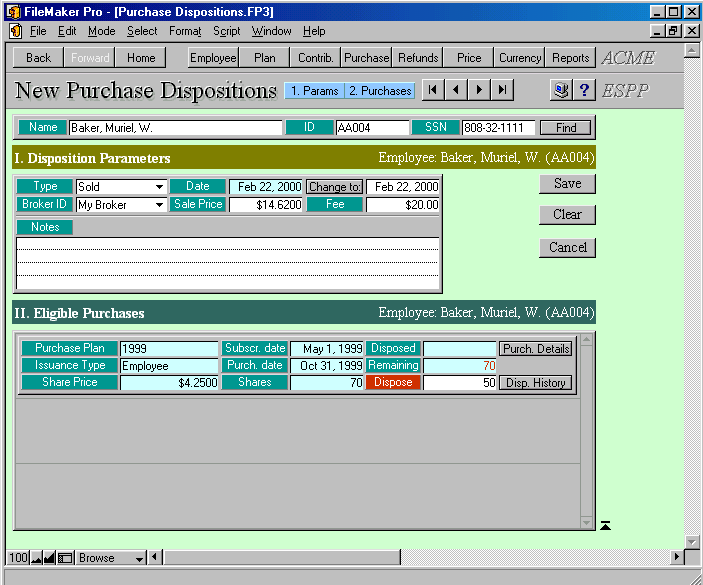Open the Plan section
The height and width of the screenshot is (585, 703).
pyautogui.click(x=265, y=58)
